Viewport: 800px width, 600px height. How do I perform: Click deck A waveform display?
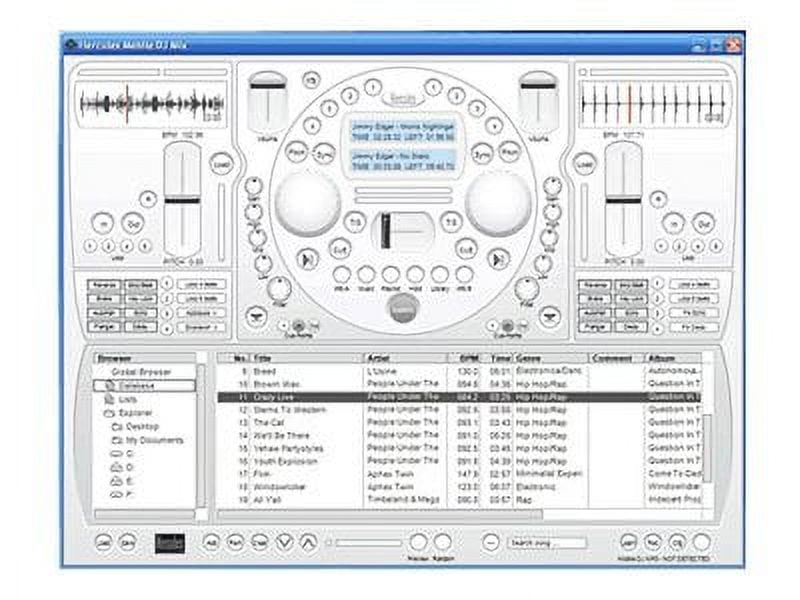[x=152, y=104]
